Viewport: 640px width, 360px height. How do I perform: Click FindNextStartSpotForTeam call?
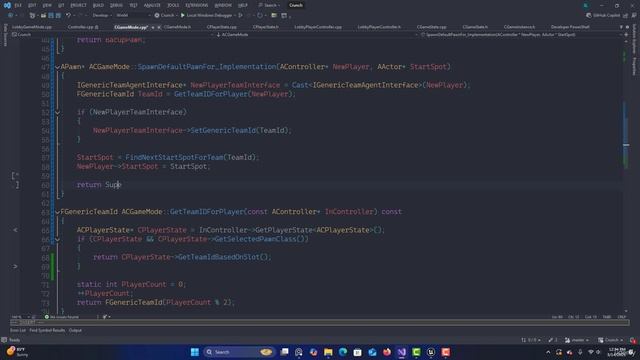point(174,158)
